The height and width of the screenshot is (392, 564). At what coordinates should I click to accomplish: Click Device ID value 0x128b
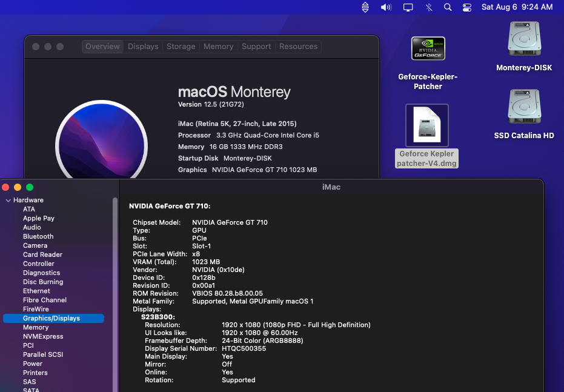click(x=204, y=277)
